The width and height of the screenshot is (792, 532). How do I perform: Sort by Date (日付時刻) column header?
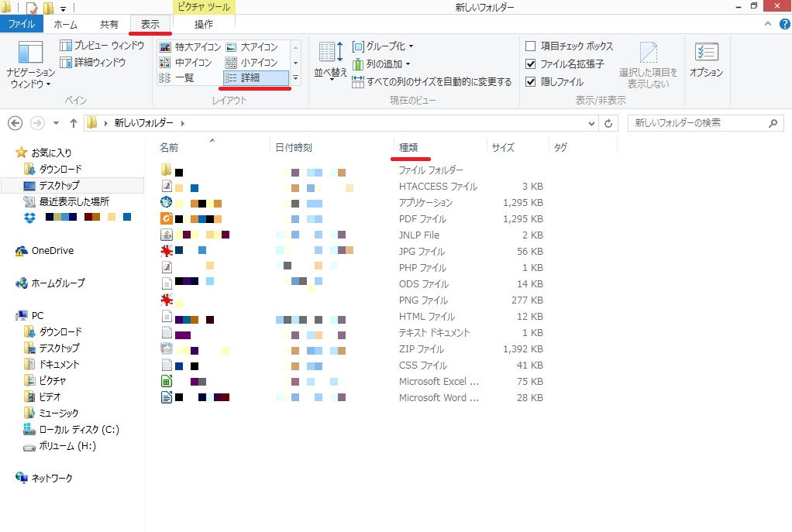point(332,147)
